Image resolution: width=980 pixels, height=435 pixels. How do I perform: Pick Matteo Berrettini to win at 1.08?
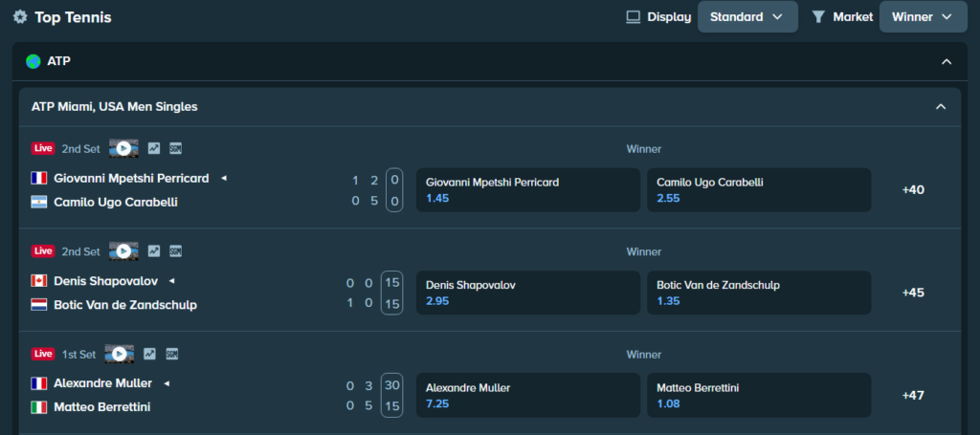click(x=759, y=395)
